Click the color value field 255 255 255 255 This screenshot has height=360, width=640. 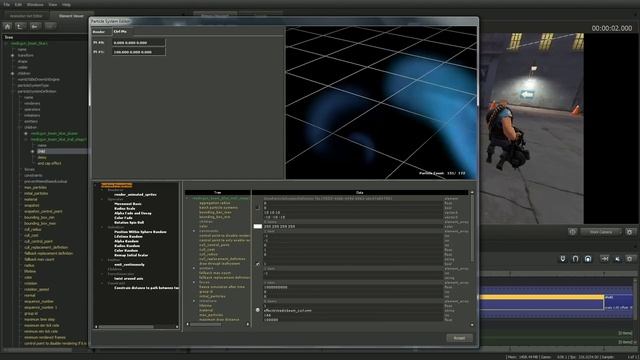pyautogui.click(x=353, y=226)
